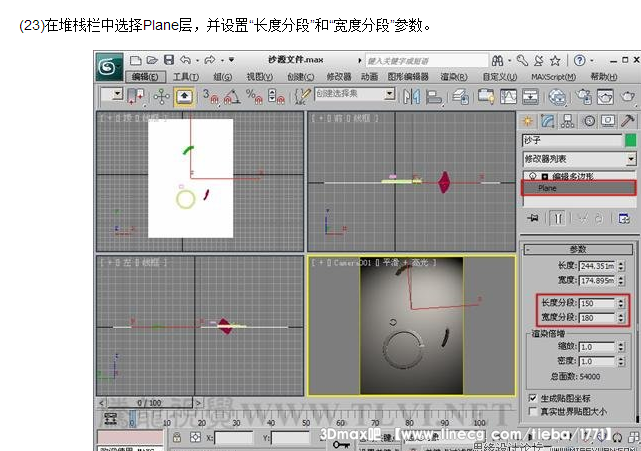Viewport: 641px width, 451px height.
Task: Toggle the percent snap tool
Action: pyautogui.click(x=254, y=97)
